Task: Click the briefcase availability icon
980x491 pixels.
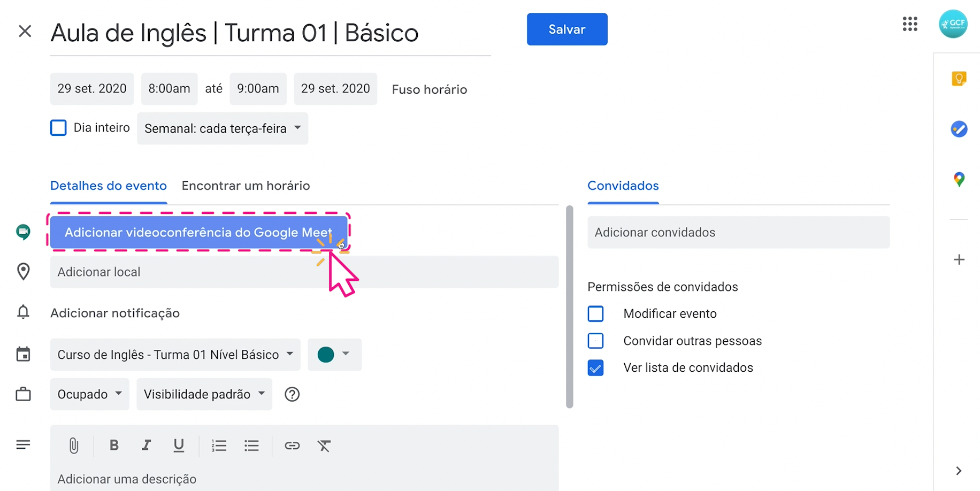Action: click(x=23, y=394)
